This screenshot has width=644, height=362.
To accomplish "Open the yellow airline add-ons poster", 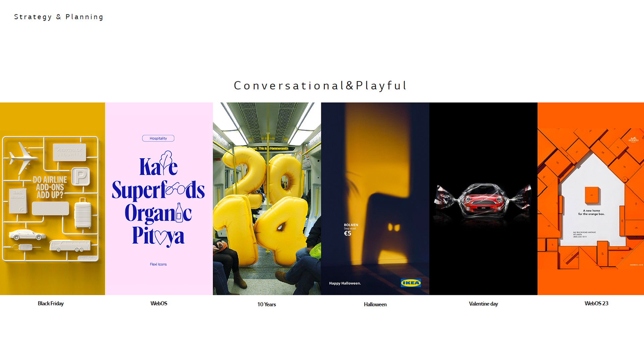I will [x=52, y=199].
